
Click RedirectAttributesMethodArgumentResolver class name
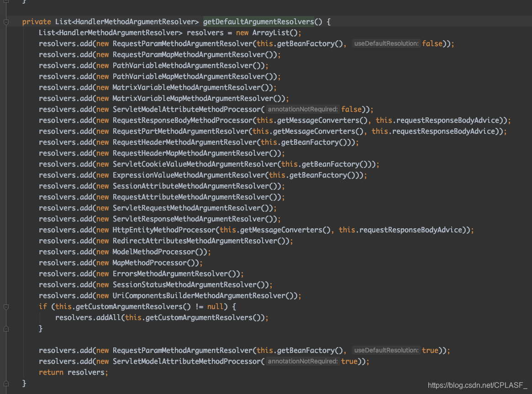(x=195, y=241)
